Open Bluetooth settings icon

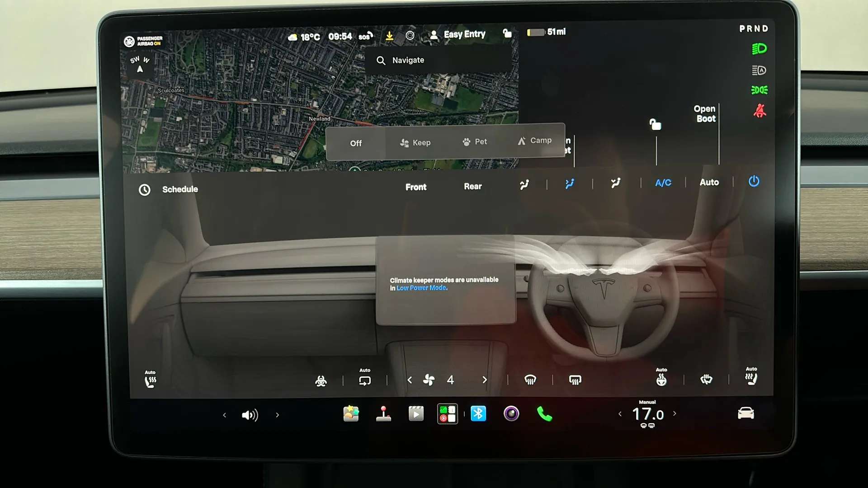coord(478,413)
